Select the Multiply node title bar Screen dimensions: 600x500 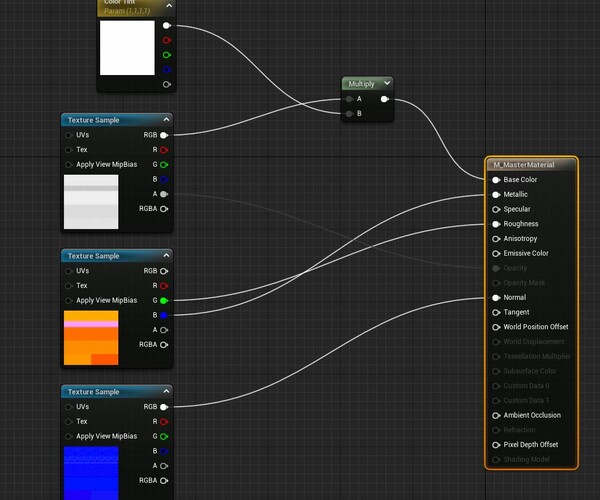(x=367, y=83)
